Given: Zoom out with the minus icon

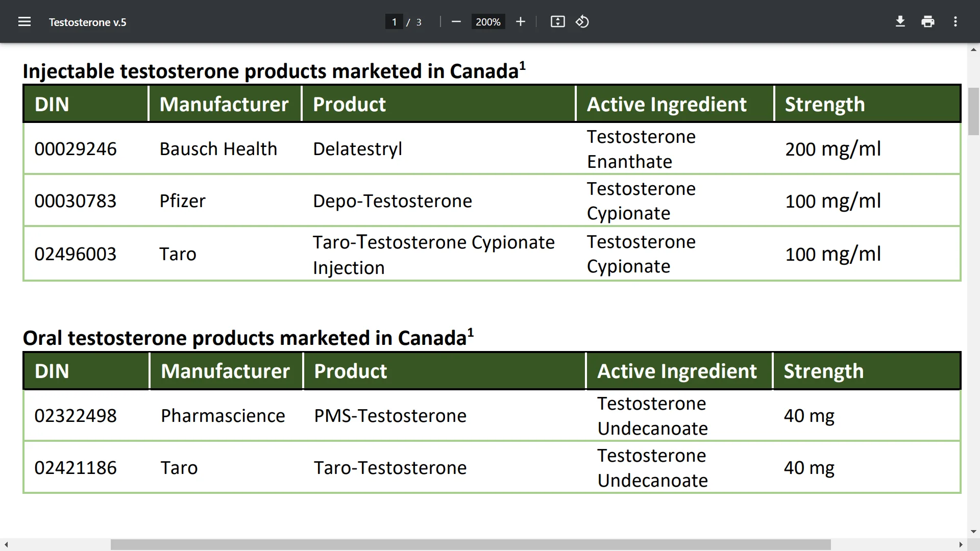Looking at the screenshot, I should (x=456, y=21).
